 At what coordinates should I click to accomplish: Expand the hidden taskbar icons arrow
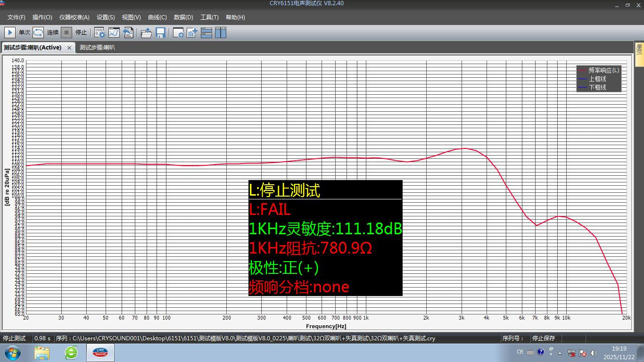tap(560, 352)
